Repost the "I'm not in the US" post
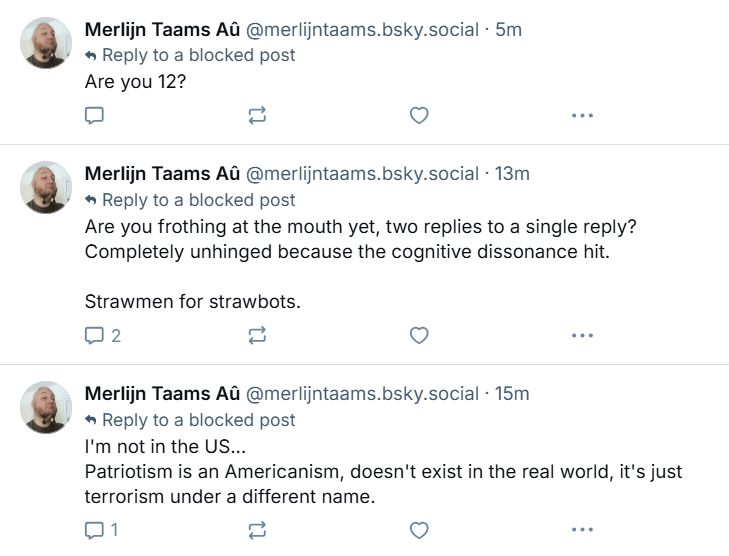729x556 pixels. coord(257,530)
